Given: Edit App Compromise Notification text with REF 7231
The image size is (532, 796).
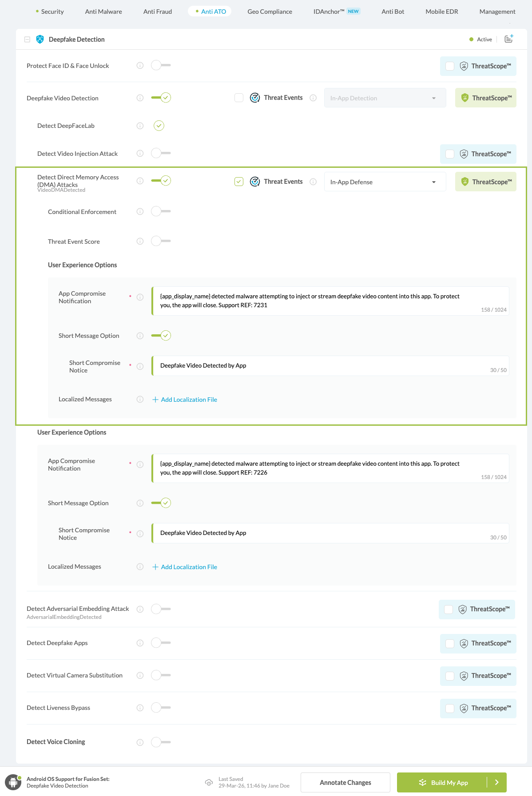Looking at the screenshot, I should tap(330, 301).
